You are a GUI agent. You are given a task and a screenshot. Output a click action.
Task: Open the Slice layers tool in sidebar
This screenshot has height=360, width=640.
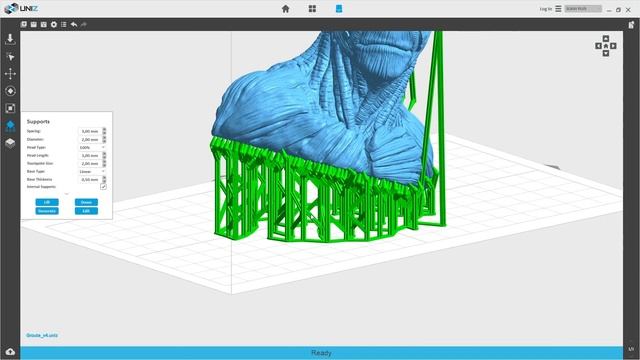[10, 142]
